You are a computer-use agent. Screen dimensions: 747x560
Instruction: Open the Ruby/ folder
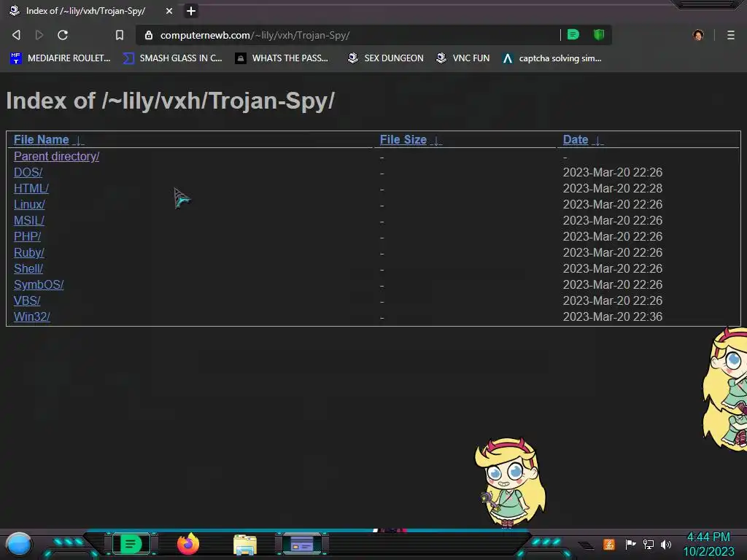[28, 252]
